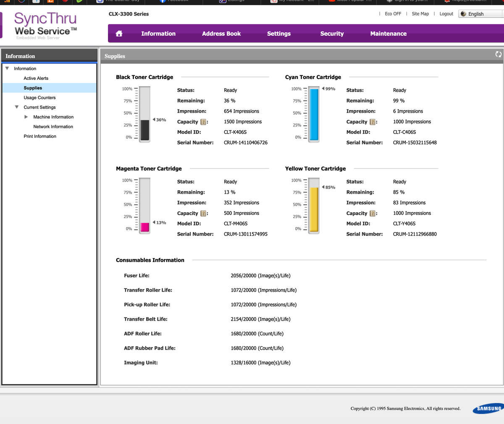
Task: Click Magenta toner Capacity help icon
Action: point(203,213)
